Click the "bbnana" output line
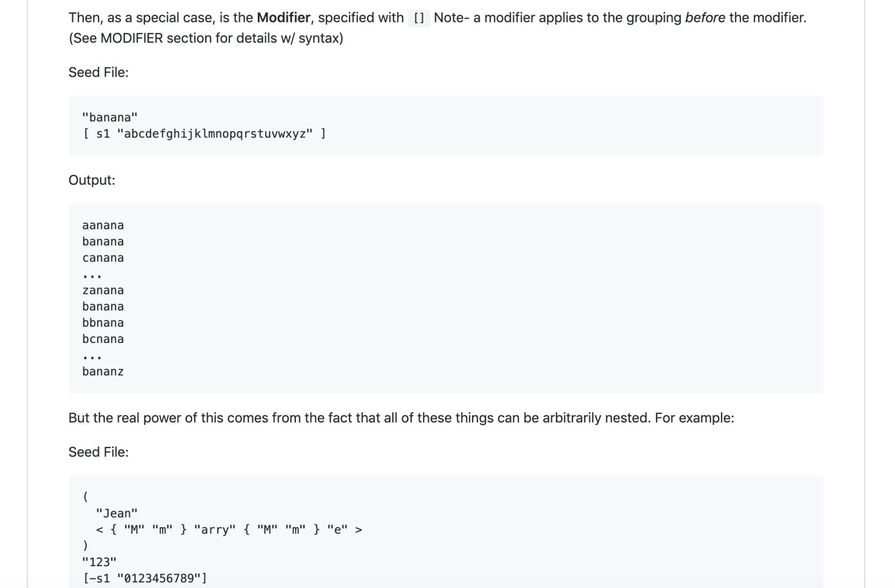 (103, 323)
